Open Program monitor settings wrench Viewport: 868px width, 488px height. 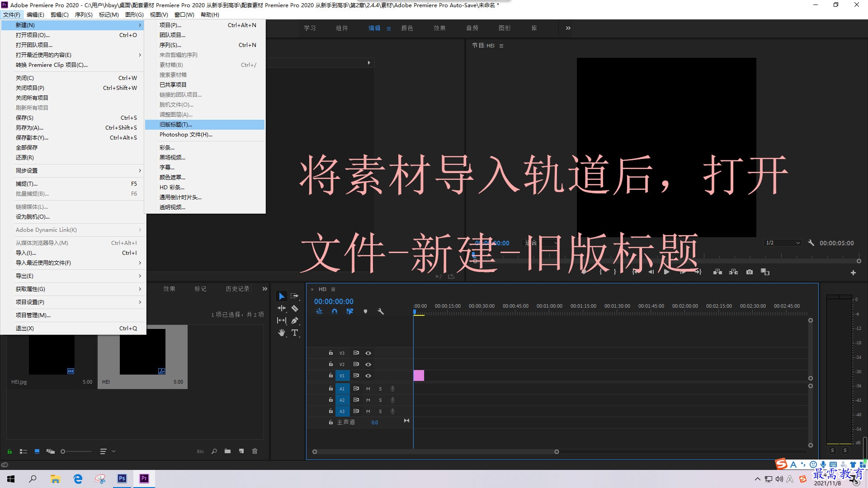[811, 243]
